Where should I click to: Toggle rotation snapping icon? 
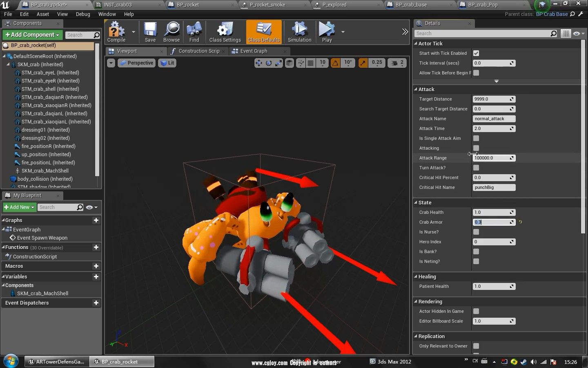(x=335, y=63)
